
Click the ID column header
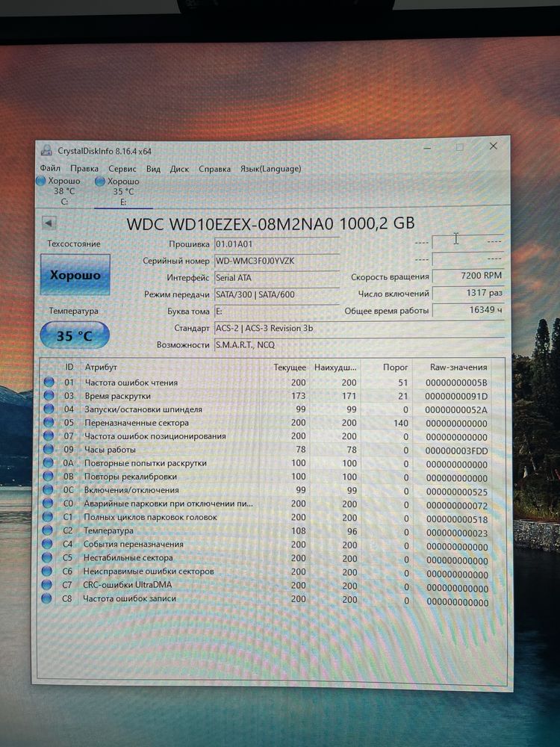pos(69,367)
